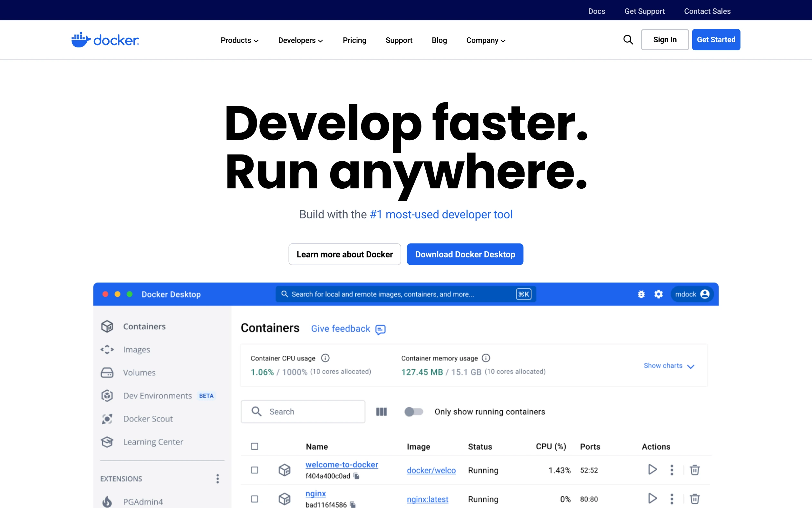
Task: Click the memory usage info icon
Action: [486, 358]
